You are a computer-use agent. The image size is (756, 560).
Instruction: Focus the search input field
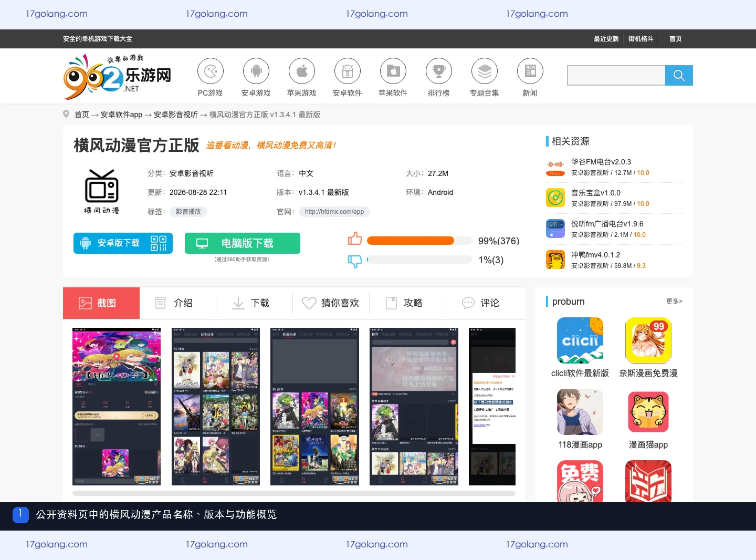[616, 75]
